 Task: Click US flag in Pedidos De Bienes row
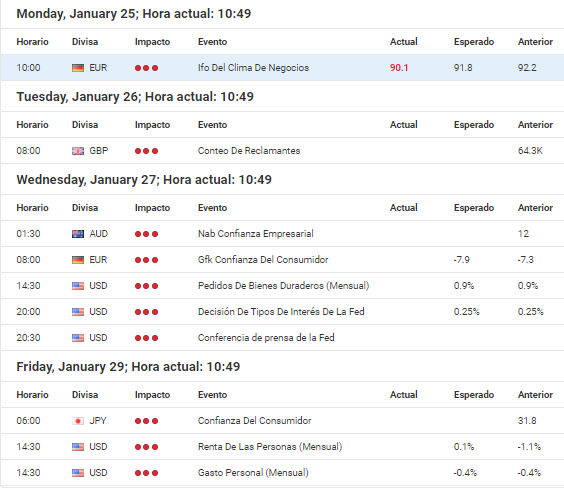tap(78, 286)
